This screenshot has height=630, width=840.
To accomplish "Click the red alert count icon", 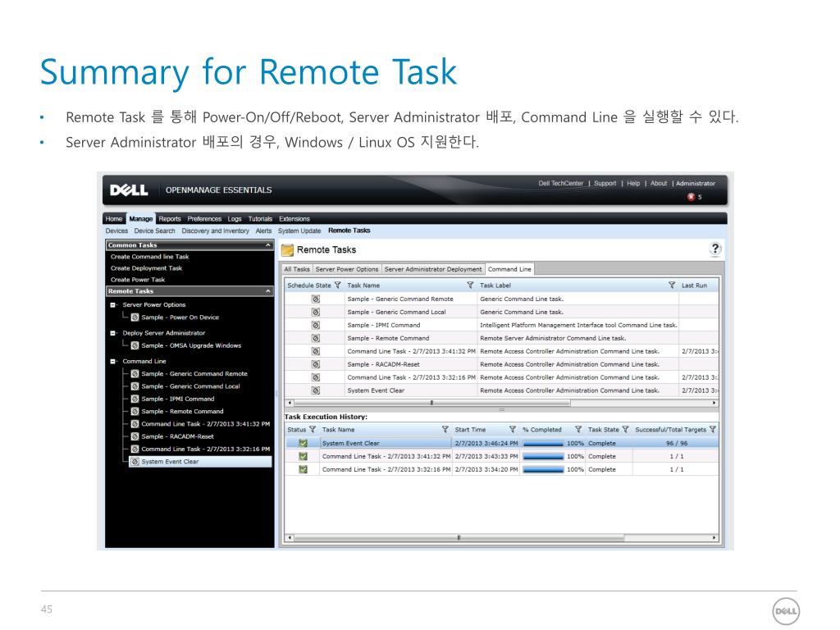I will point(691,197).
